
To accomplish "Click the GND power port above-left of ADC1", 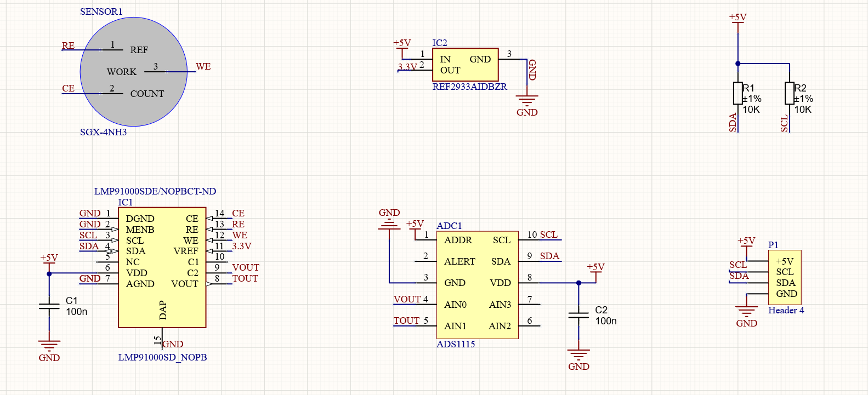I will (x=389, y=219).
